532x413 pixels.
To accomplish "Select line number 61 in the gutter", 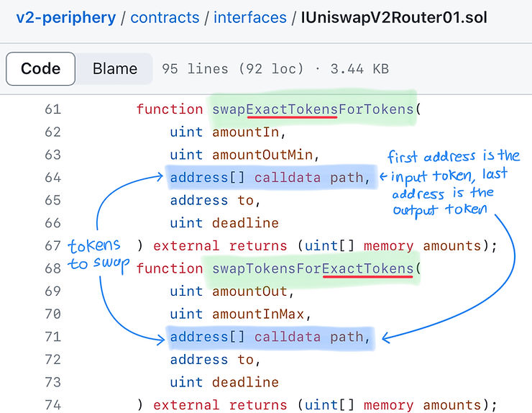I will pyautogui.click(x=52, y=109).
